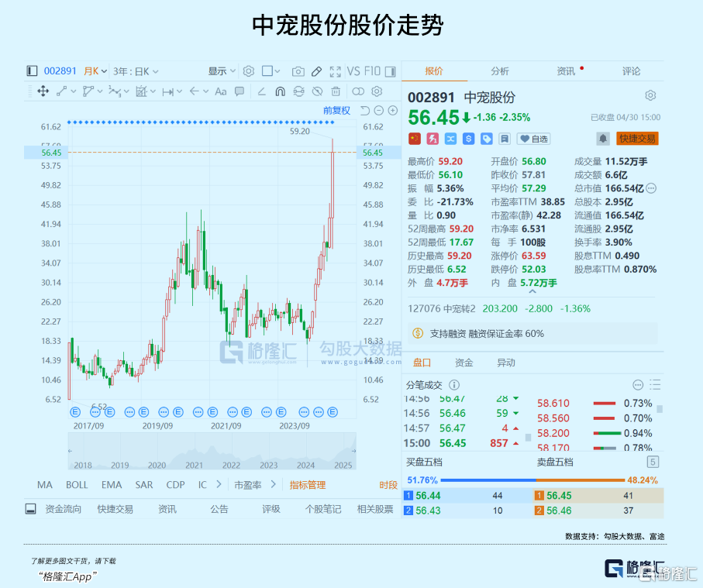Switch to the 评论 tab
Viewport: 703px width, 588px height.
tap(631, 70)
